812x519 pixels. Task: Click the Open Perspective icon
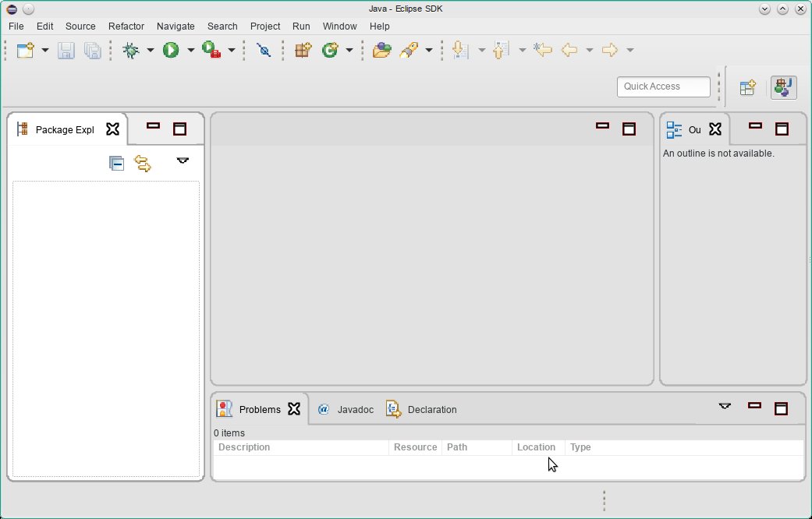click(x=747, y=87)
